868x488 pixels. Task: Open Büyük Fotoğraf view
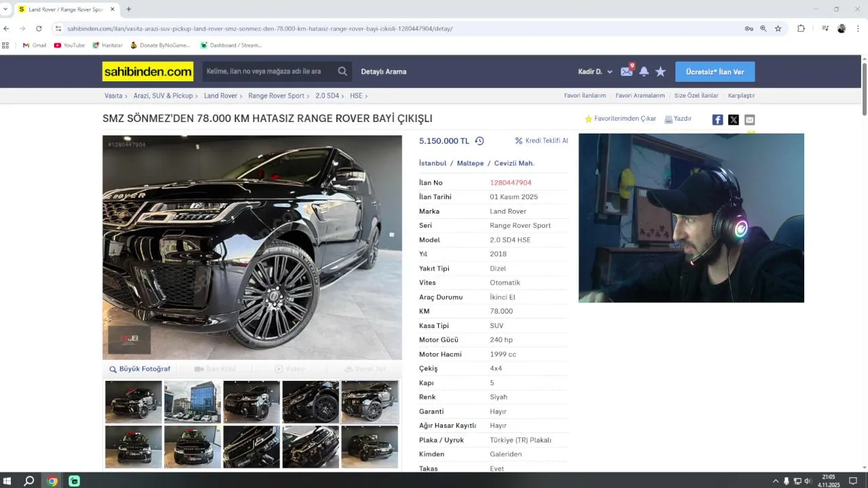(x=140, y=369)
